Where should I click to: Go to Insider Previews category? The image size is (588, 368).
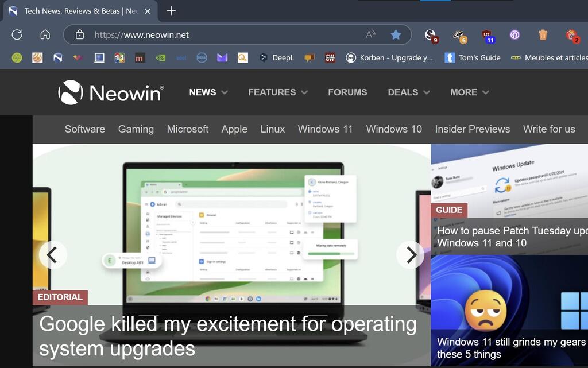tap(473, 129)
